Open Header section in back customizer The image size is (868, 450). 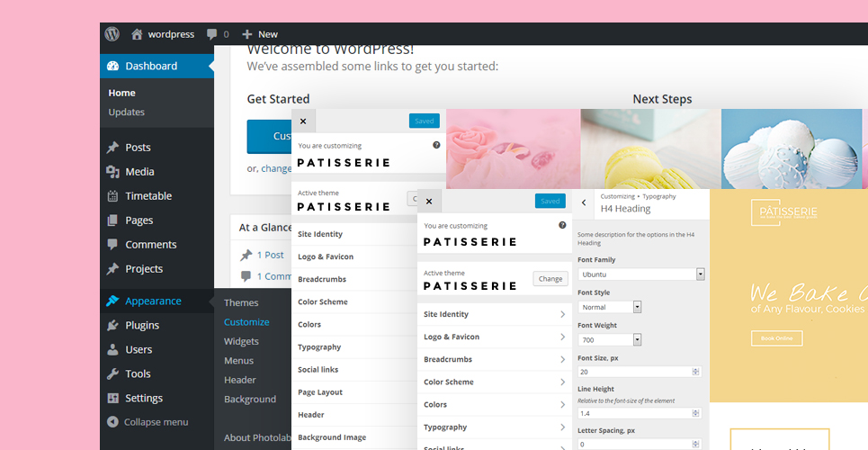coord(354,415)
